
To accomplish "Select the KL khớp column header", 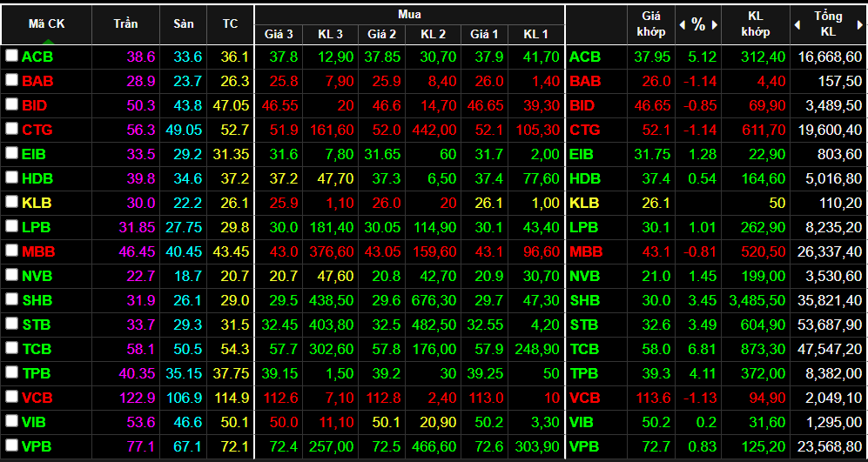I will [x=754, y=24].
